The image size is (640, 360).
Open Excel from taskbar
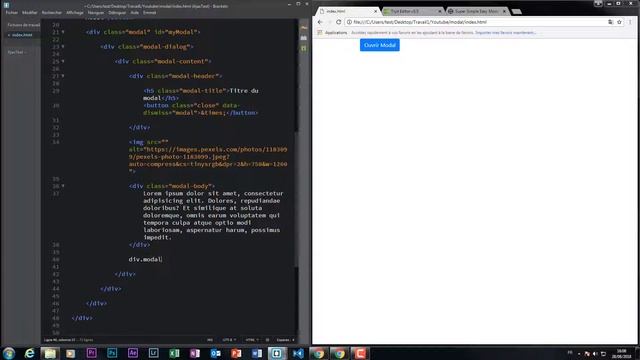point(174,353)
